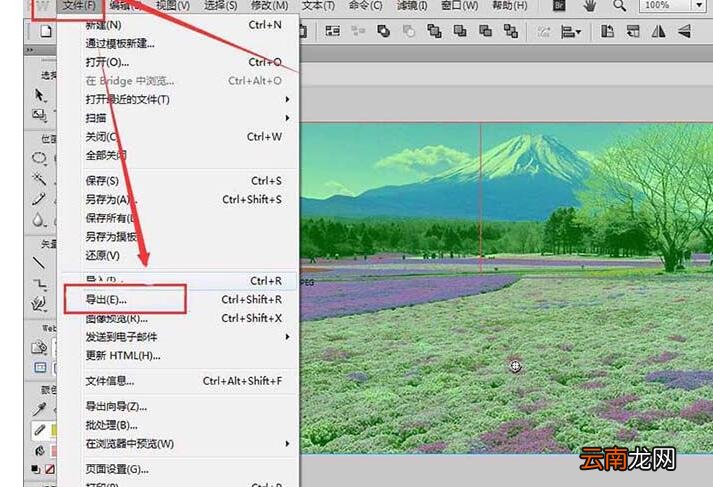Click the Flip Vertical toolbar icon

click(x=684, y=31)
